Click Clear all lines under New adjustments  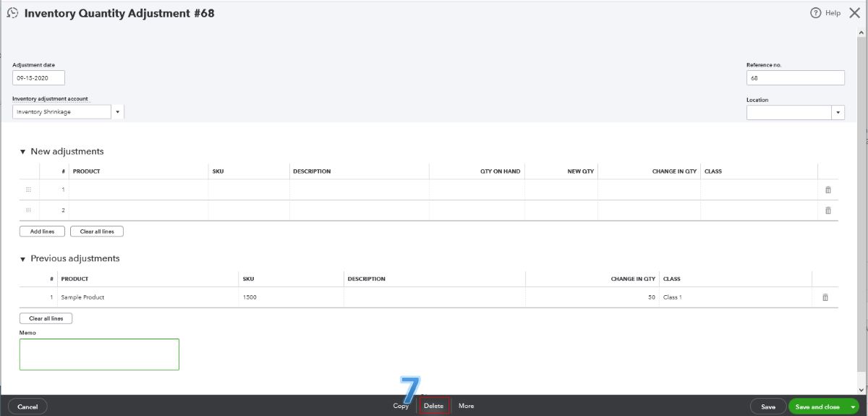(x=97, y=232)
